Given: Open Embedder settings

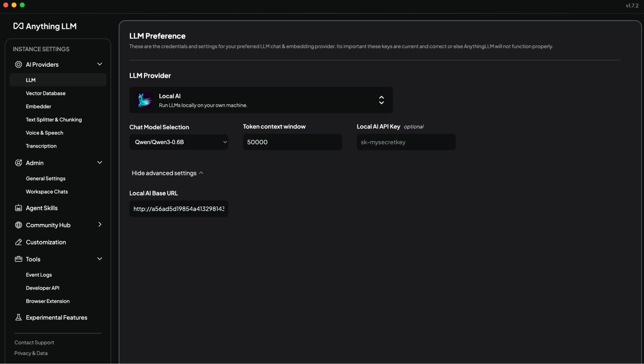Looking at the screenshot, I should 39,107.
